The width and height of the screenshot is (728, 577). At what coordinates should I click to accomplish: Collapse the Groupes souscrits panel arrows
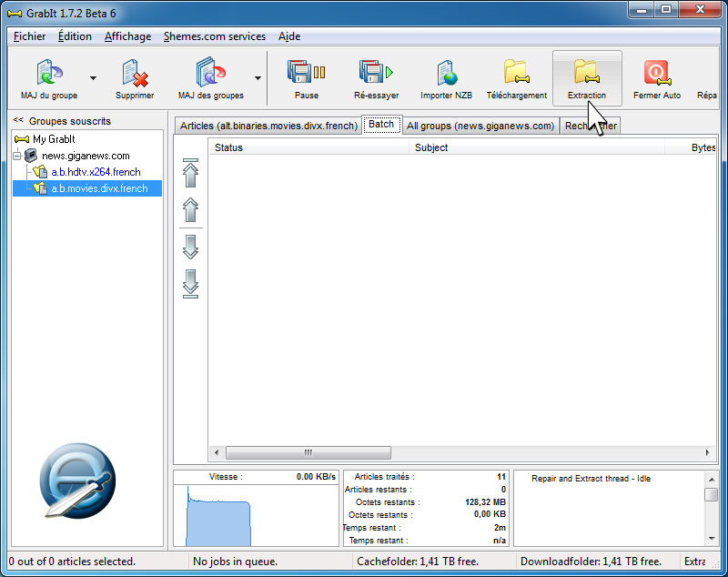click(x=18, y=120)
